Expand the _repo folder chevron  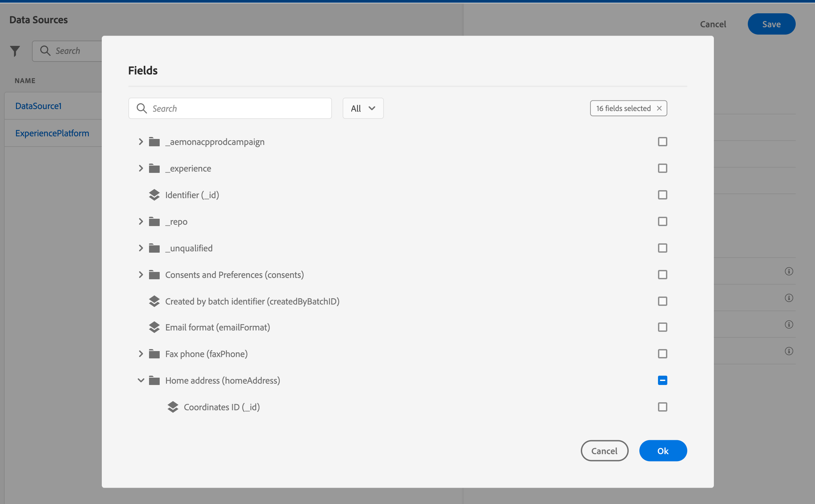pyautogui.click(x=141, y=222)
